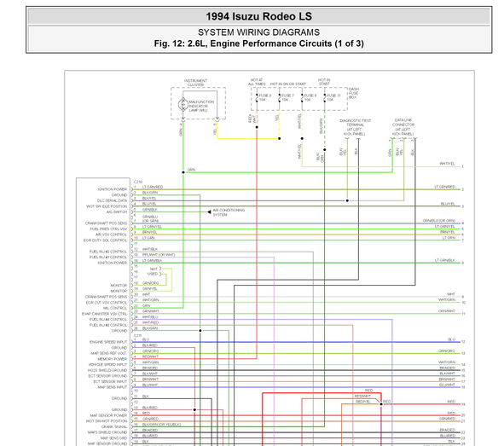Click the 'INSTRUMENT CLUSTER' label

point(195,83)
